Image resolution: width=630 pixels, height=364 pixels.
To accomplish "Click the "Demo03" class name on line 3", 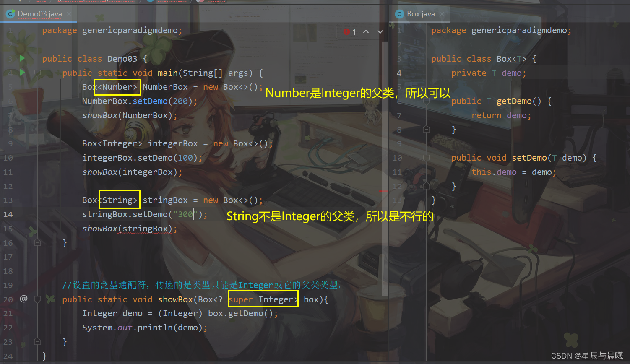I will click(122, 59).
